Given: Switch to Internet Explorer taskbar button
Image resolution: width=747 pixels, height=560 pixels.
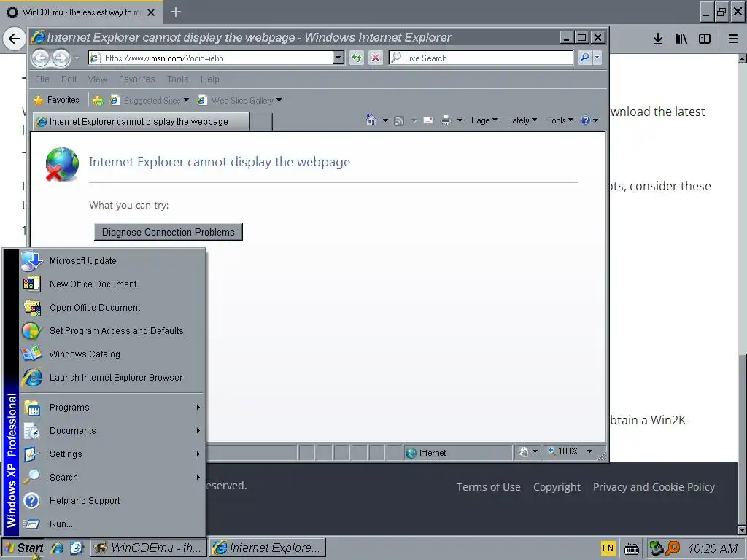Looking at the screenshot, I should 268,548.
